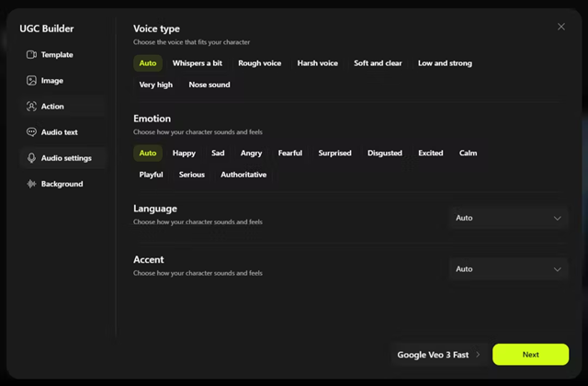Image resolution: width=588 pixels, height=386 pixels.
Task: Set emotion to Sad
Action: point(218,153)
